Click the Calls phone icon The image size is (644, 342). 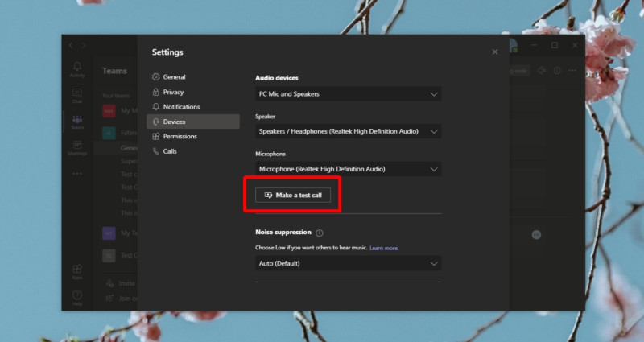tap(155, 151)
